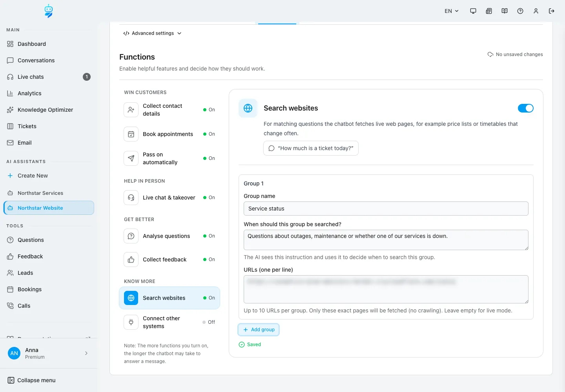
Task: Click the URLs text area
Action: 386,289
